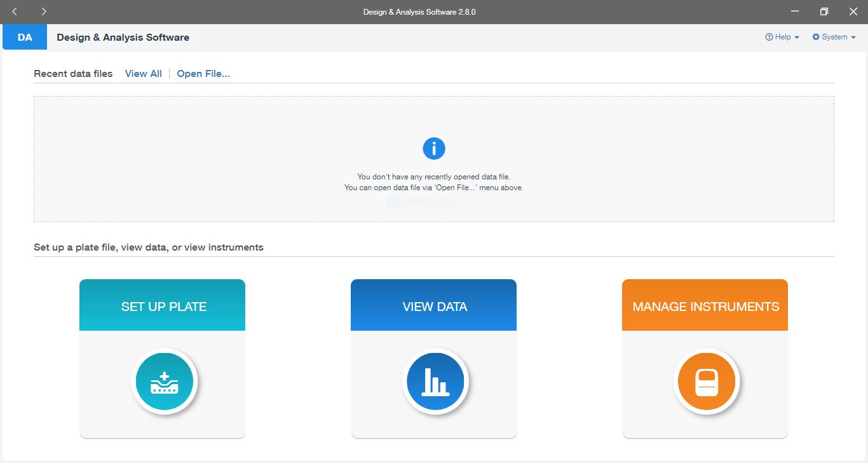This screenshot has height=463, width=868.
Task: Open the Help dropdown menu
Action: click(x=782, y=37)
